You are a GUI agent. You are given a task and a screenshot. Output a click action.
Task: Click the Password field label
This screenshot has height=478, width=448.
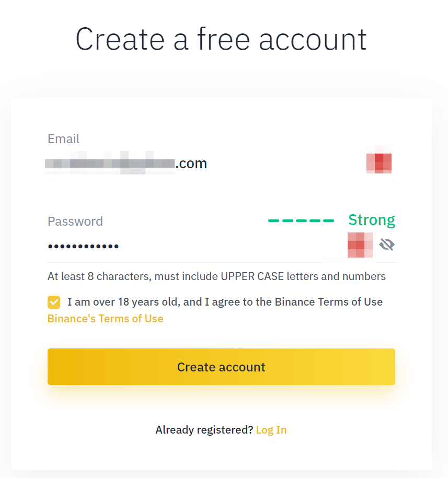[x=75, y=221]
